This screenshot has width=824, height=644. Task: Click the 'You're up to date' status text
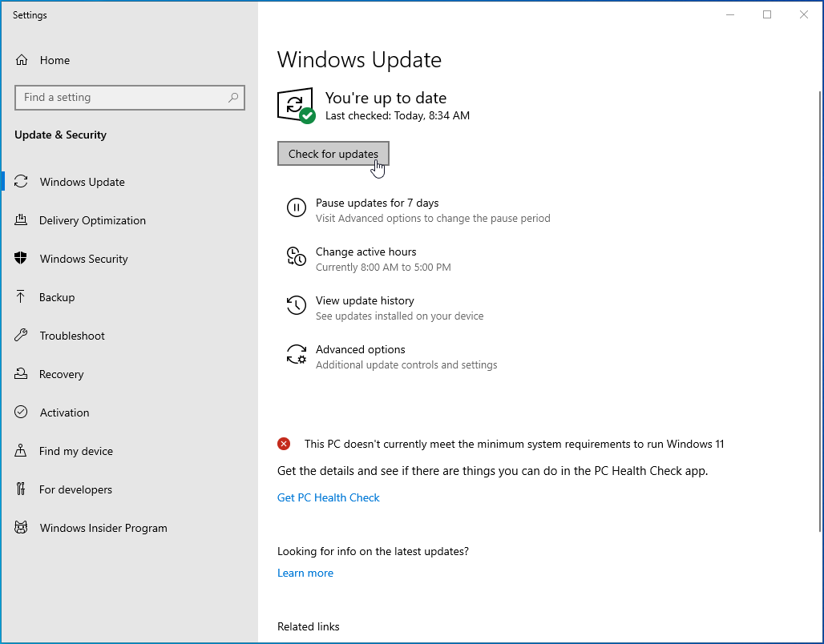coord(386,98)
